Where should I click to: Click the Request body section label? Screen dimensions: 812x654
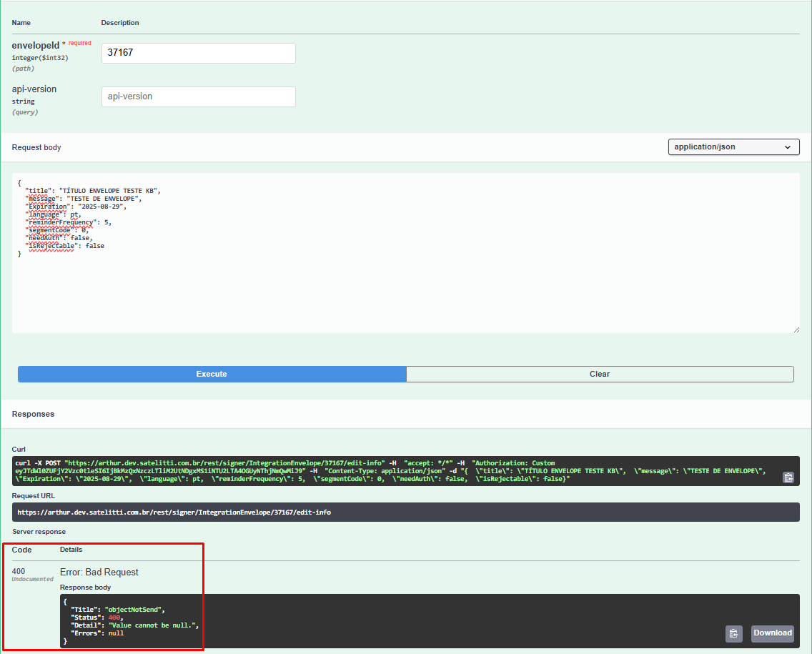(36, 147)
